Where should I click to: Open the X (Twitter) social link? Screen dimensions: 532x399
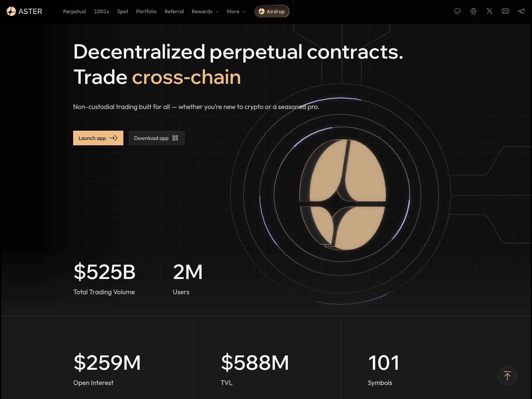pyautogui.click(x=489, y=11)
